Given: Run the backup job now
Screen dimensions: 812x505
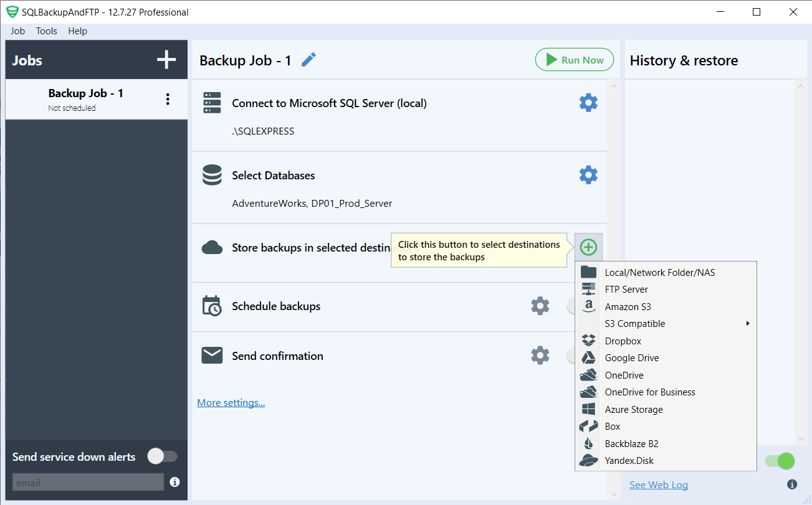Looking at the screenshot, I should click(574, 59).
